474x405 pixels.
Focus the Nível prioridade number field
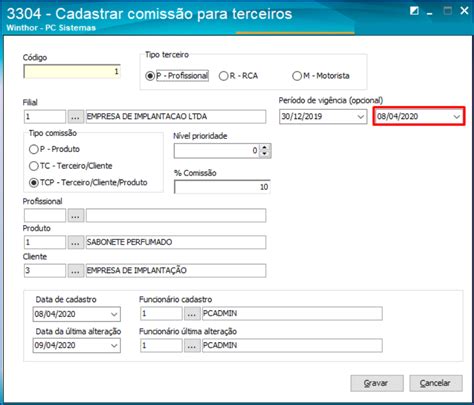pyautogui.click(x=217, y=151)
